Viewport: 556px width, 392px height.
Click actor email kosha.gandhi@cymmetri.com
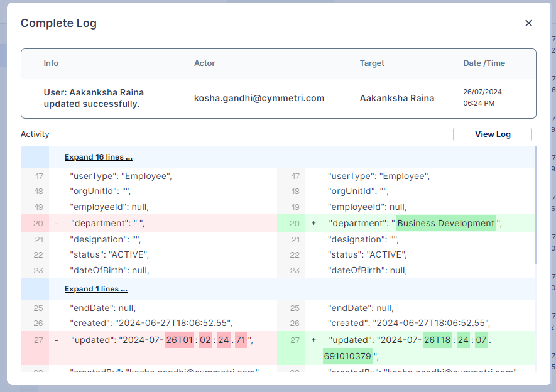259,98
